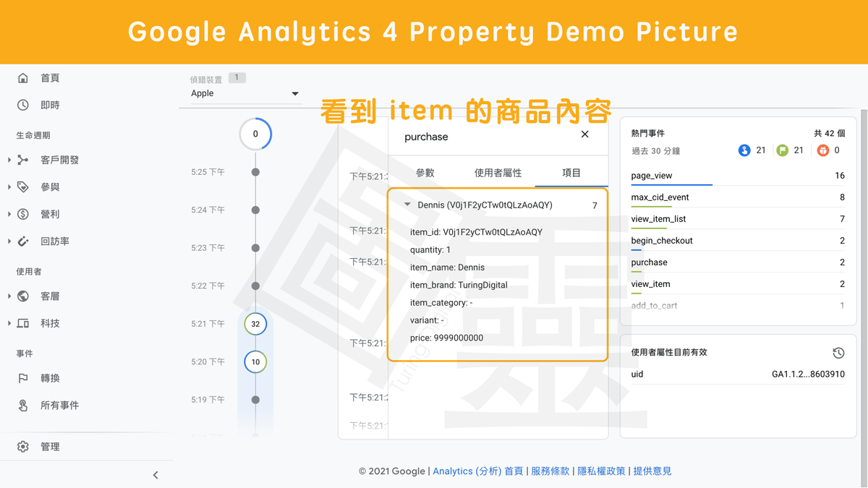Click the GA1.1.2...8603910 uid value
The height and width of the screenshot is (488, 868).
click(x=808, y=374)
